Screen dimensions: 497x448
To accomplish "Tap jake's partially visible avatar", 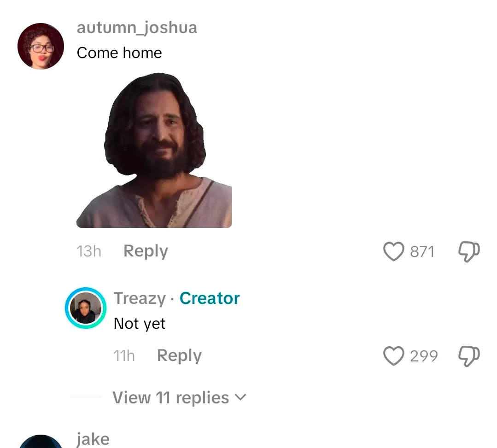I will pos(41,442).
